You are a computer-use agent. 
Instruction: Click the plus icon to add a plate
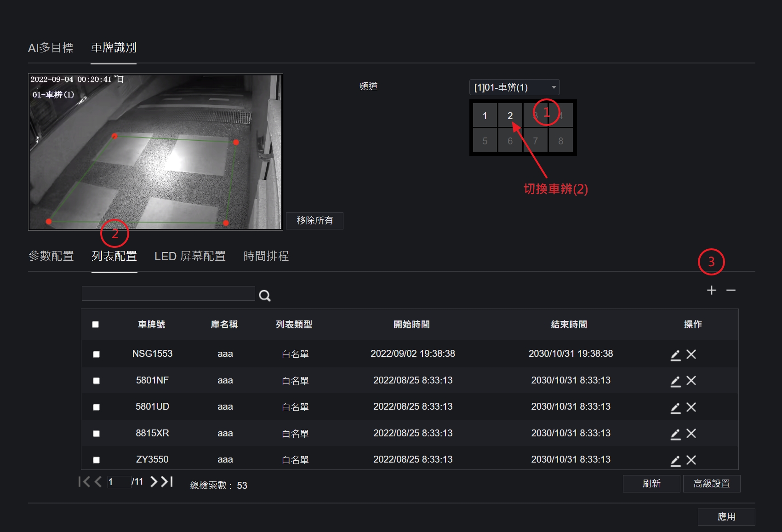point(711,290)
